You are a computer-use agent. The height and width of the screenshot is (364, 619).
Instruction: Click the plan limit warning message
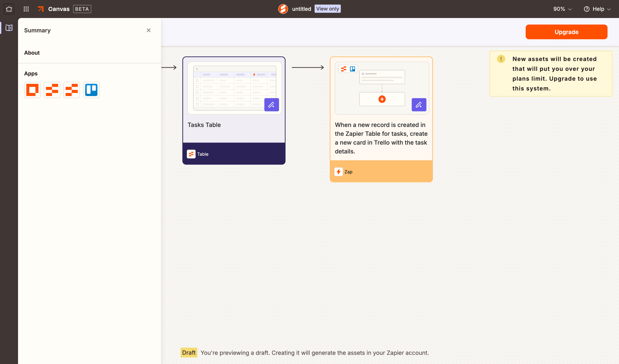[x=555, y=74]
